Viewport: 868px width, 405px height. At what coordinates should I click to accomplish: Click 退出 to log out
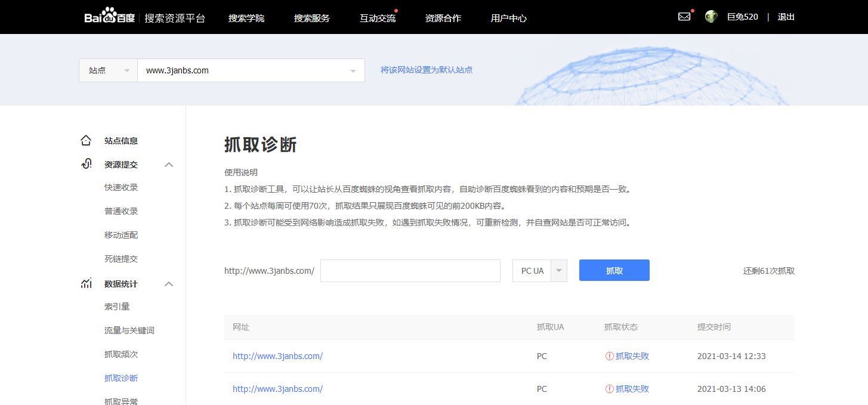[x=786, y=17]
